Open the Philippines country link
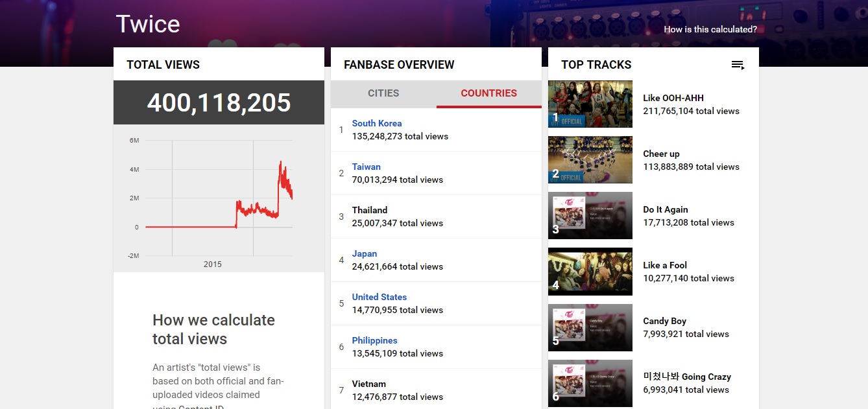The image size is (868, 409). (x=374, y=340)
